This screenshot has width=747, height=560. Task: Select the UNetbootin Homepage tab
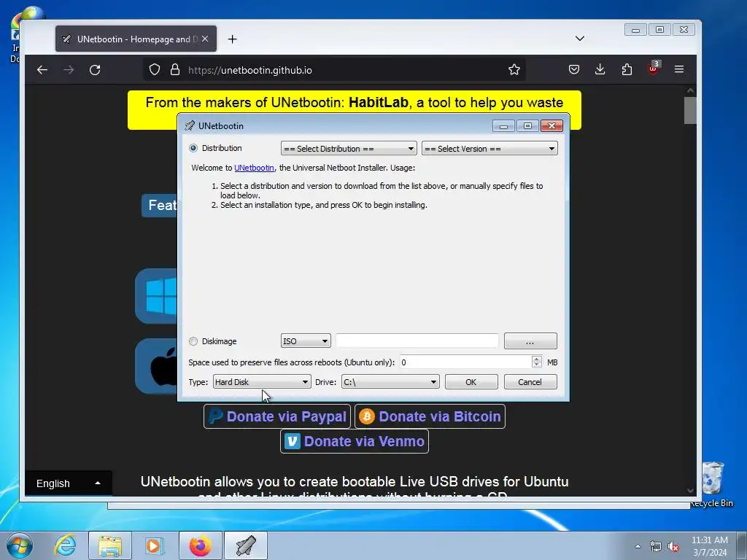pyautogui.click(x=136, y=39)
